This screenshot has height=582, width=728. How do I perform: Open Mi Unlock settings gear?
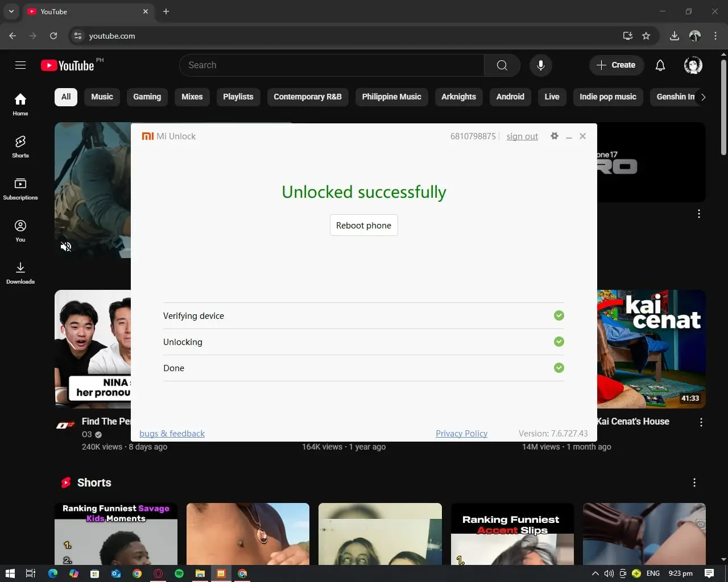click(555, 136)
